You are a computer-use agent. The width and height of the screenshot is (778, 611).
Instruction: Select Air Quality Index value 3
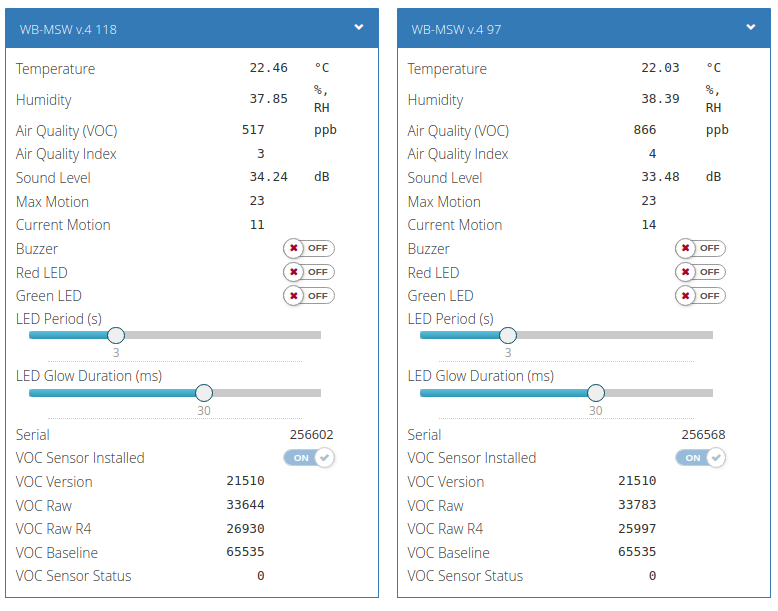[x=260, y=154]
